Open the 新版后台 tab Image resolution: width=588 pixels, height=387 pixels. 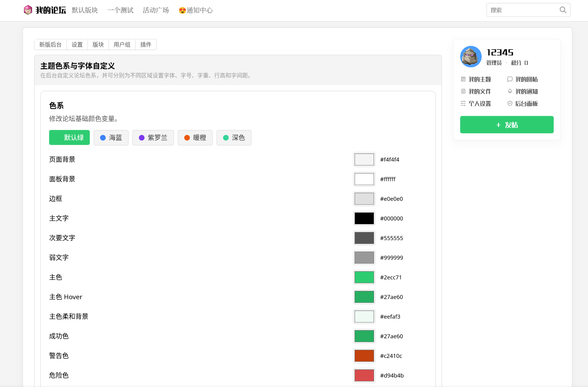coord(51,45)
